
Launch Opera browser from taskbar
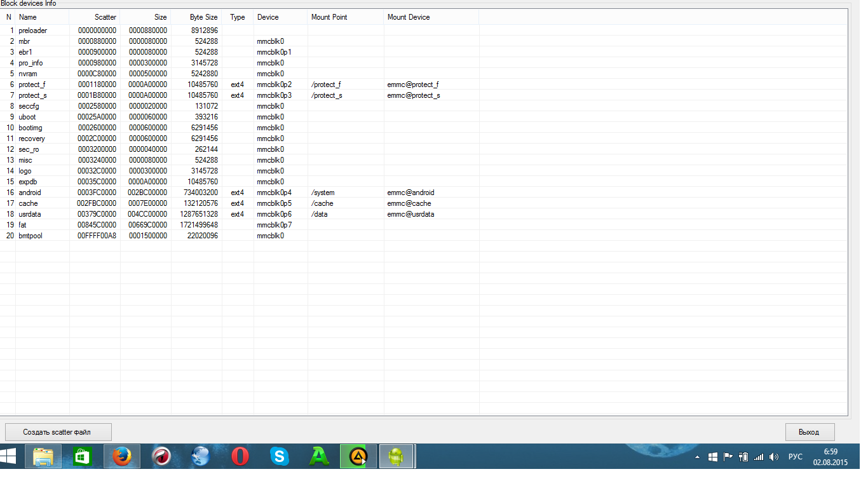click(x=240, y=456)
